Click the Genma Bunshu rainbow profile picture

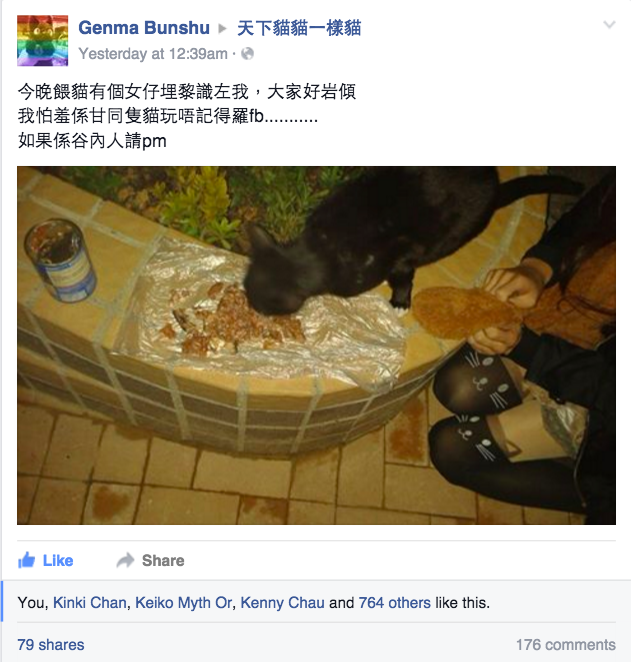[x=43, y=41]
